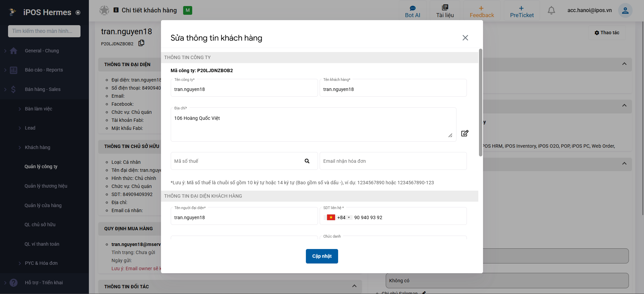
Task: Open the General - Chung home icon
Action: click(x=13, y=51)
